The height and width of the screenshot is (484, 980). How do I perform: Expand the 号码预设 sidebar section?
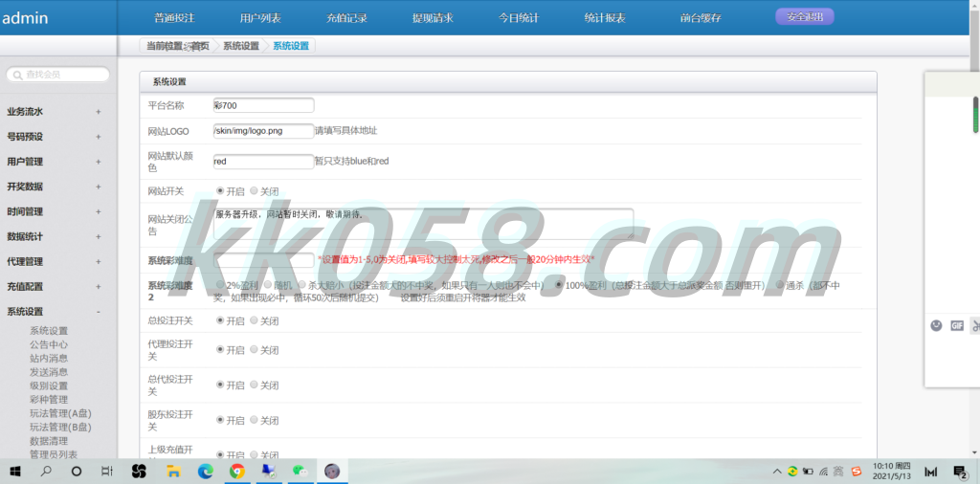(x=99, y=137)
